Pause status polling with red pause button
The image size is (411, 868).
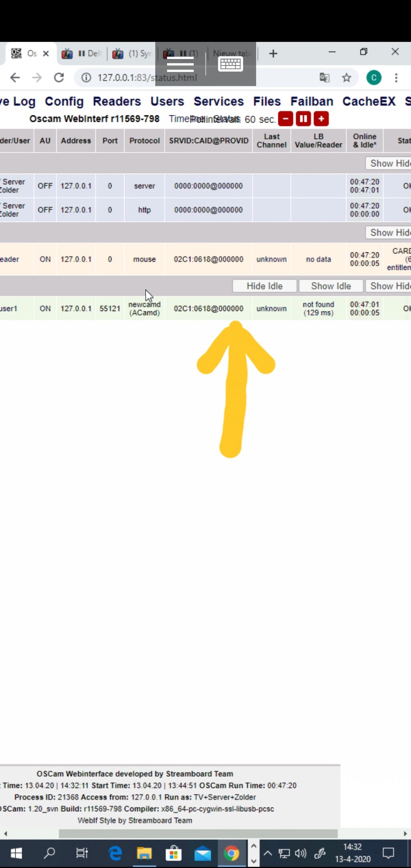tap(303, 119)
